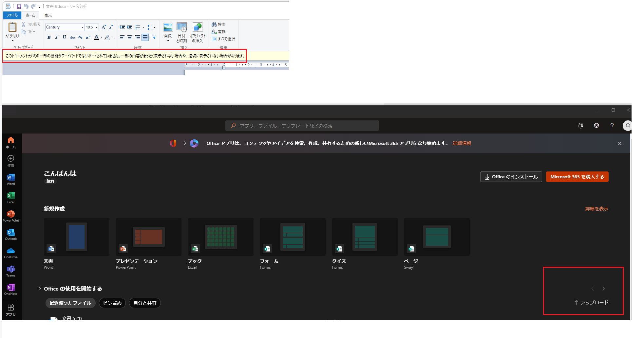Open the ファイル menu in WordPad
This screenshot has width=644, height=338.
coord(12,15)
